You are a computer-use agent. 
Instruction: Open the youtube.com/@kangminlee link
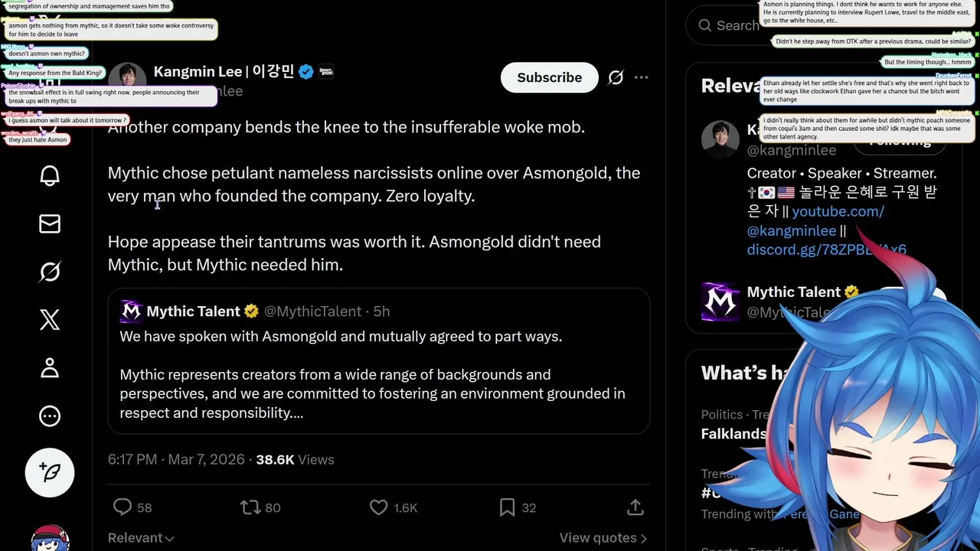coord(815,220)
